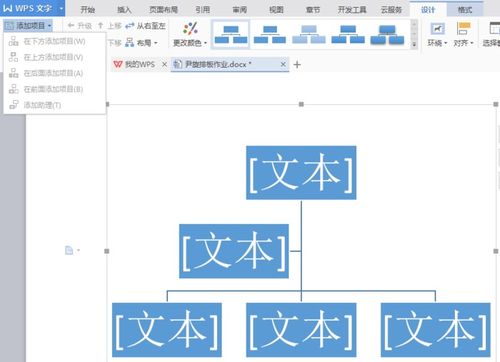Switch to the 插入 ribbon tab

click(124, 10)
